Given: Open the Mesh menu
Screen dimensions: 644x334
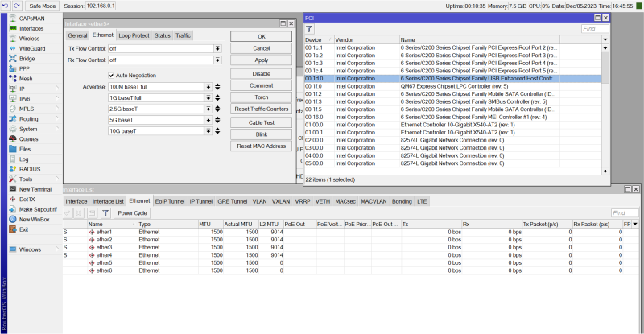Looking at the screenshot, I should pyautogui.click(x=26, y=79).
